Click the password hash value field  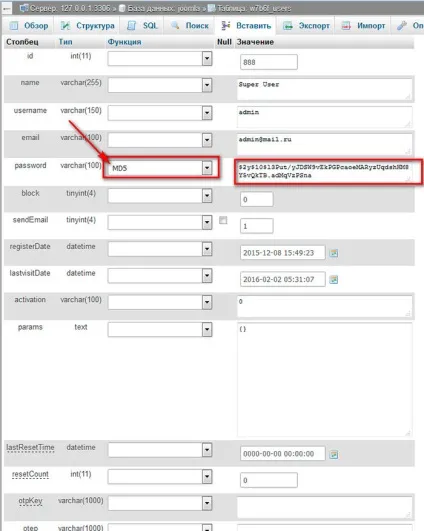point(325,171)
